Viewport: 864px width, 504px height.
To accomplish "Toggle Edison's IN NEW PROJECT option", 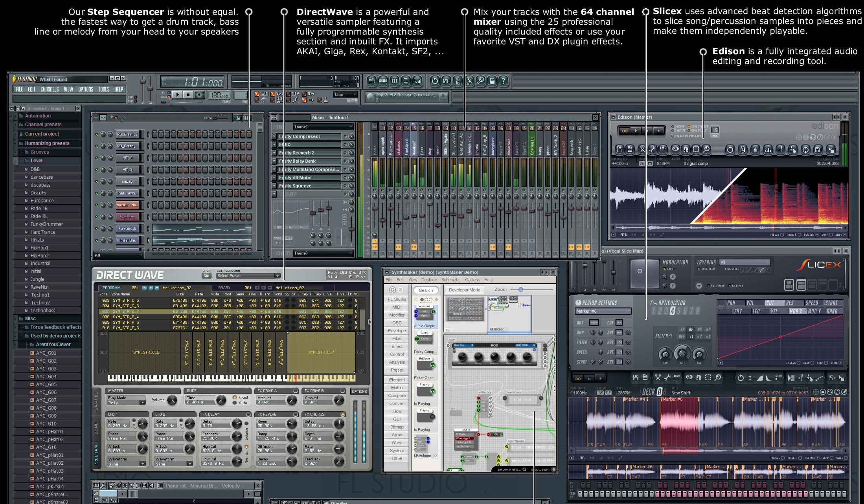I will point(688,136).
